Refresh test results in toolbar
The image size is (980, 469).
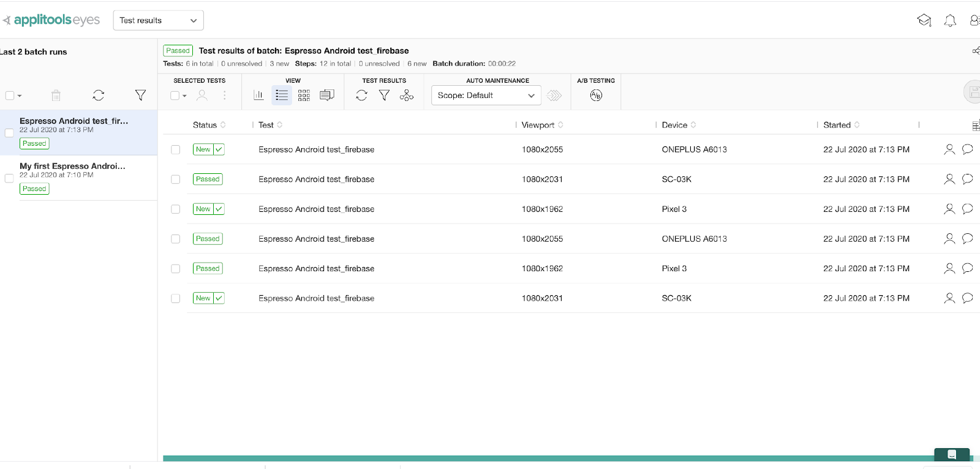pos(361,95)
